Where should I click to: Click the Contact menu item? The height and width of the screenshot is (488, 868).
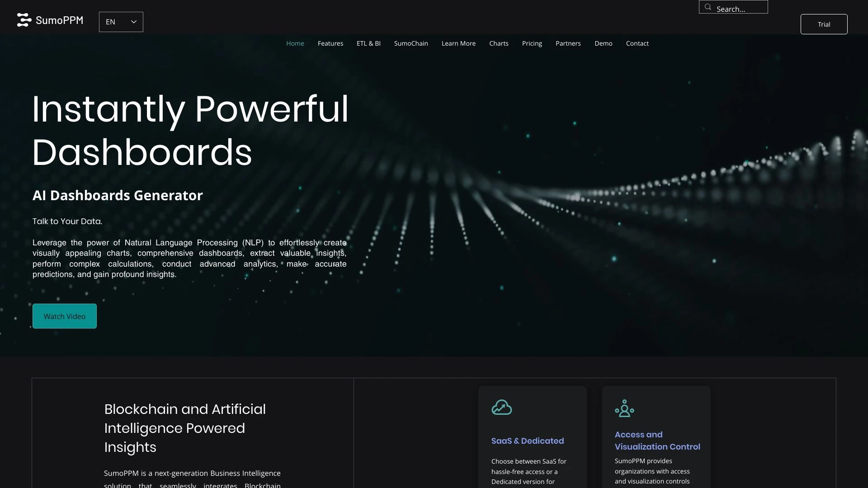click(x=637, y=43)
